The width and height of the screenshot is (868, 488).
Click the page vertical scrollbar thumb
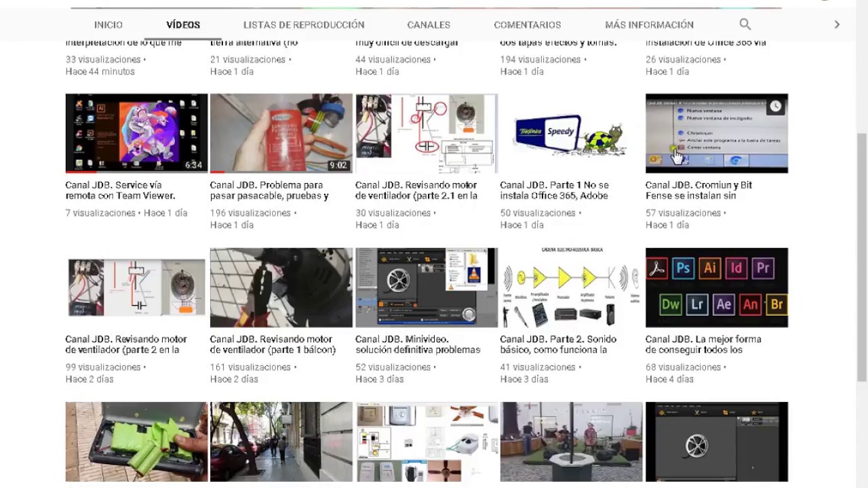coord(862,258)
